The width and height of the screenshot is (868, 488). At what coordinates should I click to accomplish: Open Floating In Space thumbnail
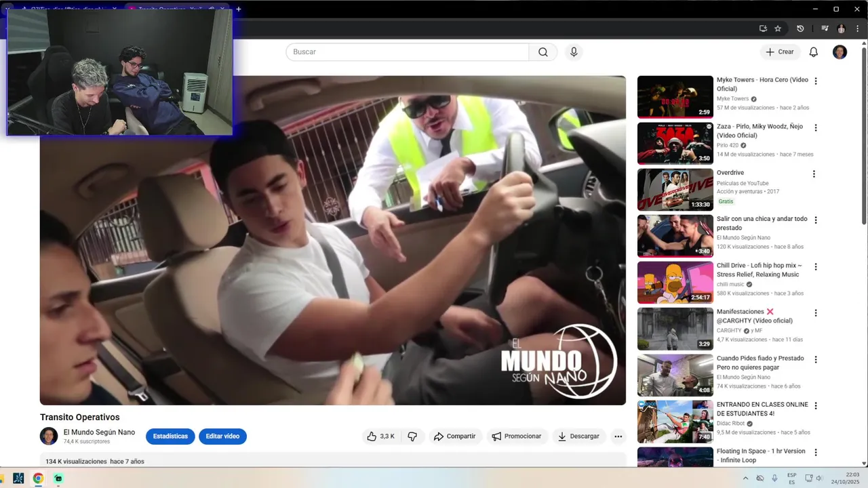(x=675, y=457)
